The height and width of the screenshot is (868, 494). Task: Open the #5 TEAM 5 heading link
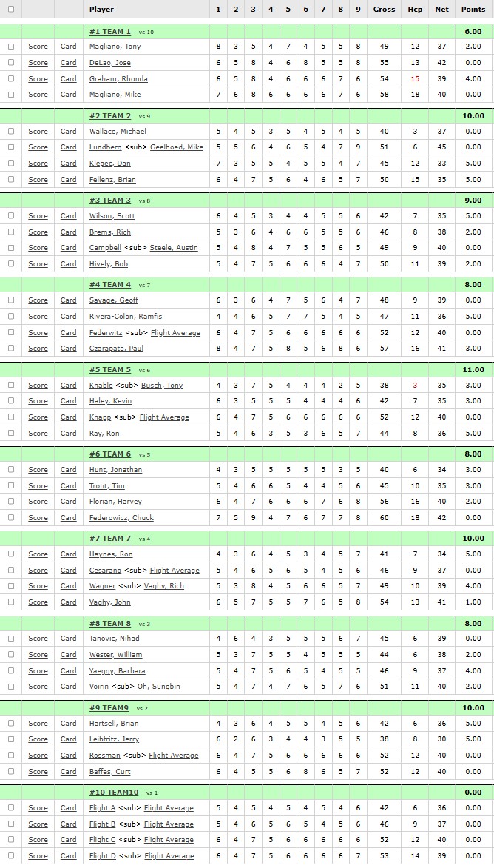[110, 369]
